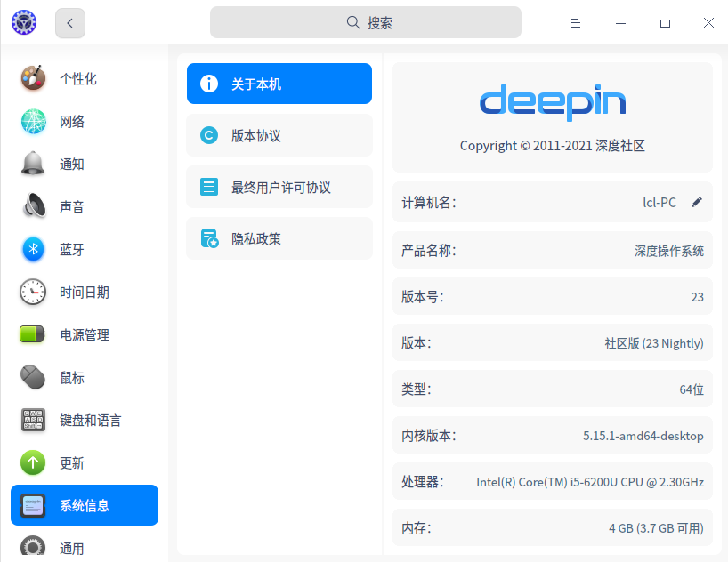The height and width of the screenshot is (562, 728).
Task: Open the 隐私政策 page
Action: [x=279, y=238]
